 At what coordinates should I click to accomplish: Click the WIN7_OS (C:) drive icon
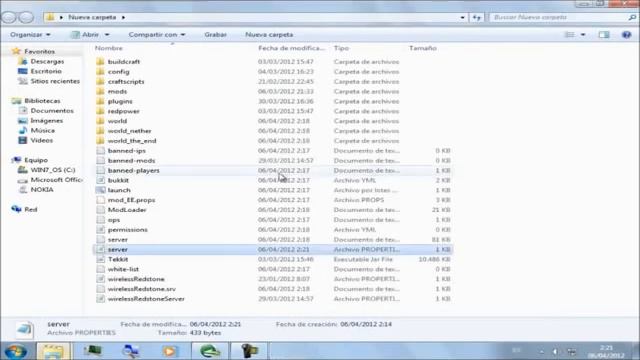(23, 170)
